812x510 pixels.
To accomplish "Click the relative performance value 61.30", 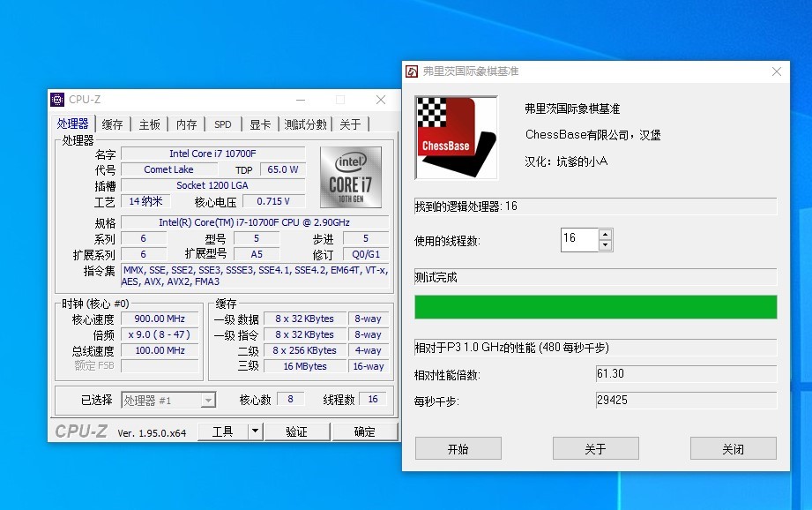I will (687, 374).
